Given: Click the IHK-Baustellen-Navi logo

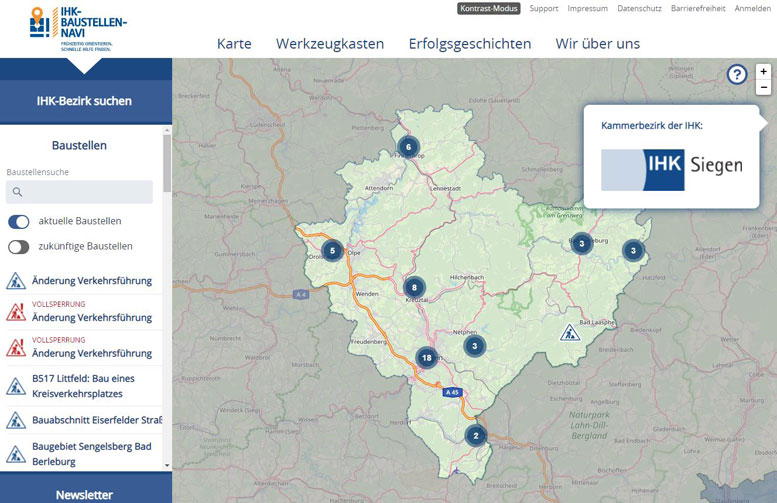Looking at the screenshot, I should coord(78,23).
